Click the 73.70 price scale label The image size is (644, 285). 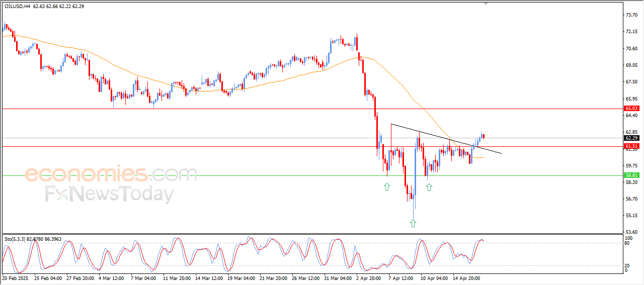click(631, 15)
